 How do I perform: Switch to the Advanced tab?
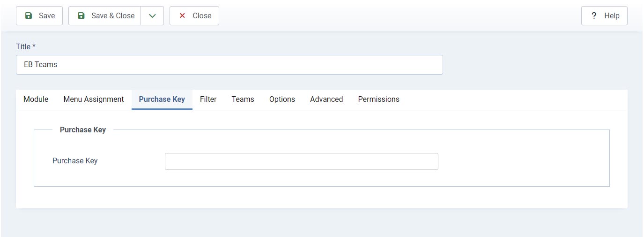(326, 99)
